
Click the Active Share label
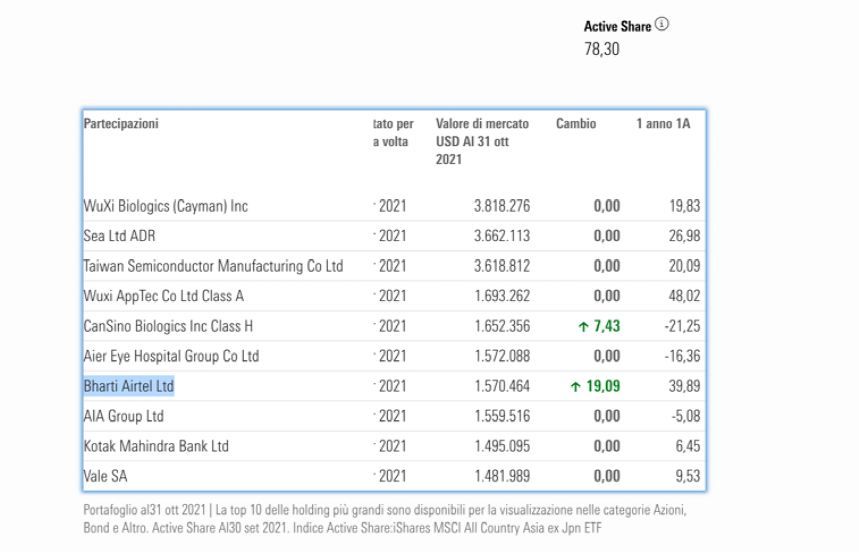617,26
